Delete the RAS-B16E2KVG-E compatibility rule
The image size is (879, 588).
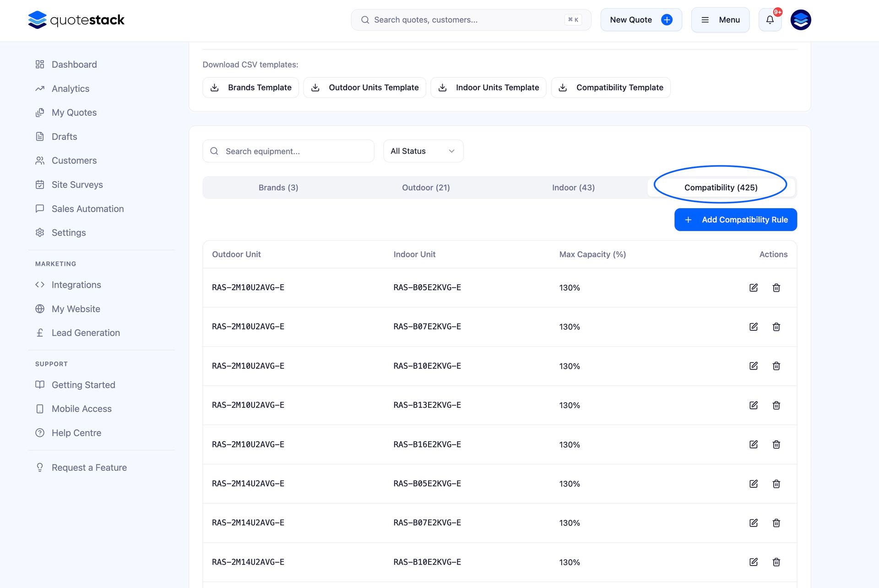coord(776,444)
